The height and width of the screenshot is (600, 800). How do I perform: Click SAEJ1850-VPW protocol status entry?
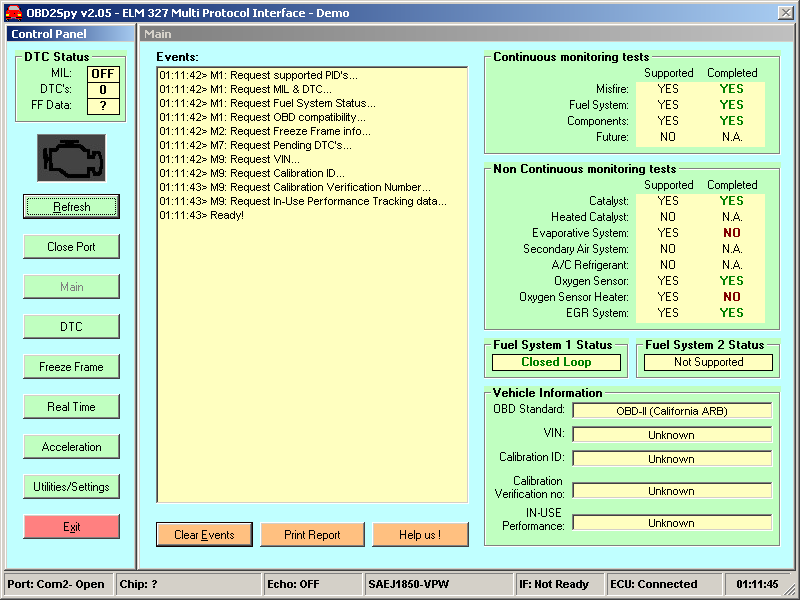[x=439, y=584]
